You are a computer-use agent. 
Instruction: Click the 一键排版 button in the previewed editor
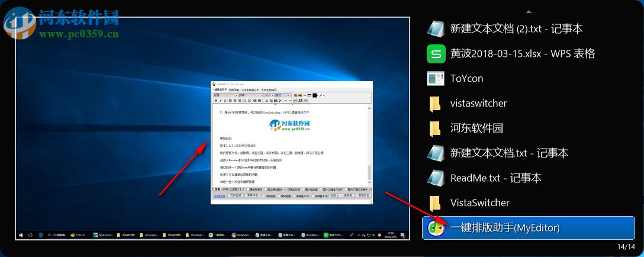tap(347, 195)
